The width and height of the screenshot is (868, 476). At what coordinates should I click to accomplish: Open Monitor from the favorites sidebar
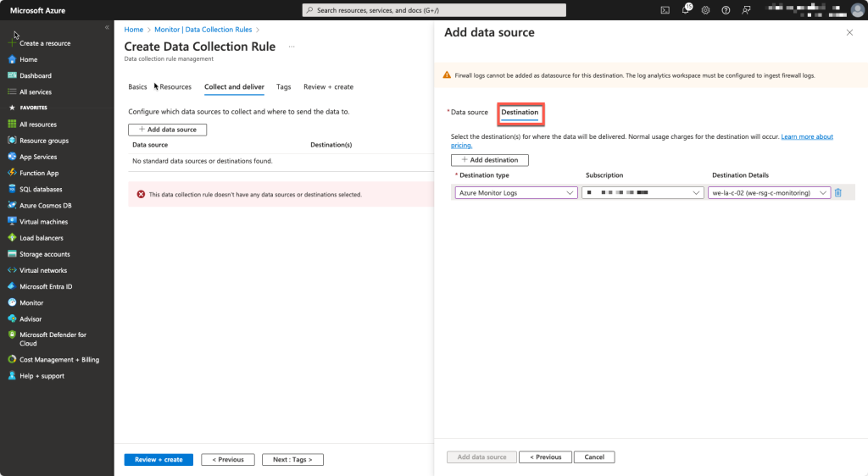click(31, 303)
